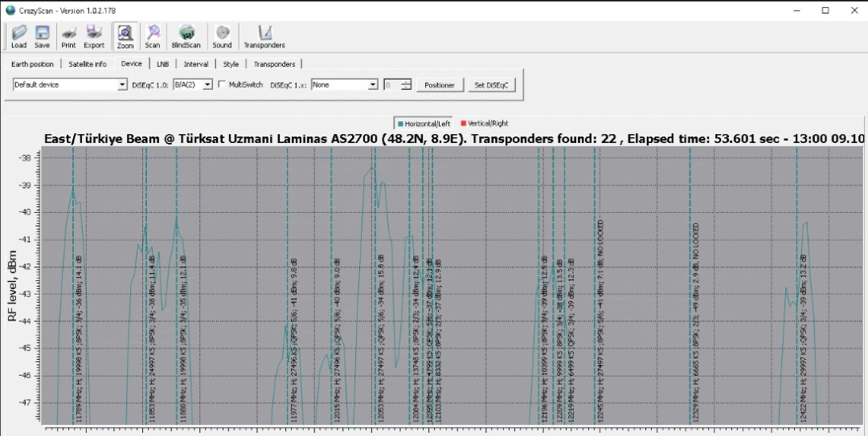Click the 11853 MHz transponder marker
The height and width of the screenshot is (436, 868).
coord(151,340)
